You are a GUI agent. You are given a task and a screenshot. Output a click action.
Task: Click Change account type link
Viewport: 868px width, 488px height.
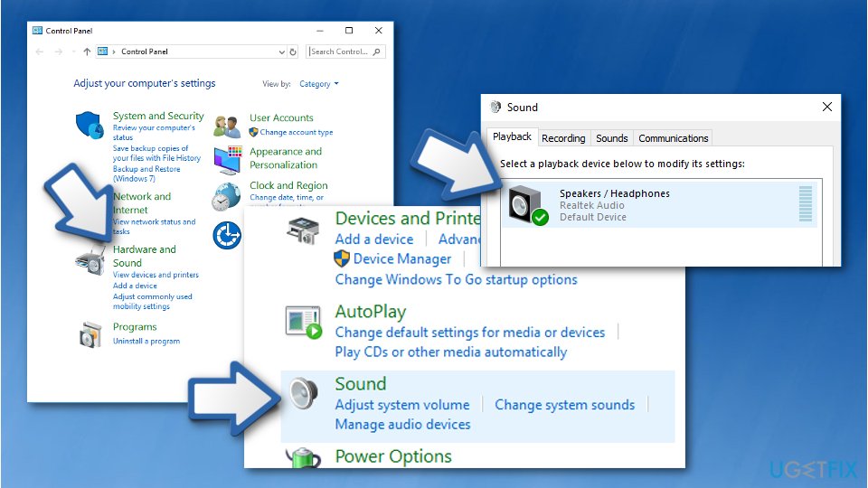pyautogui.click(x=297, y=132)
